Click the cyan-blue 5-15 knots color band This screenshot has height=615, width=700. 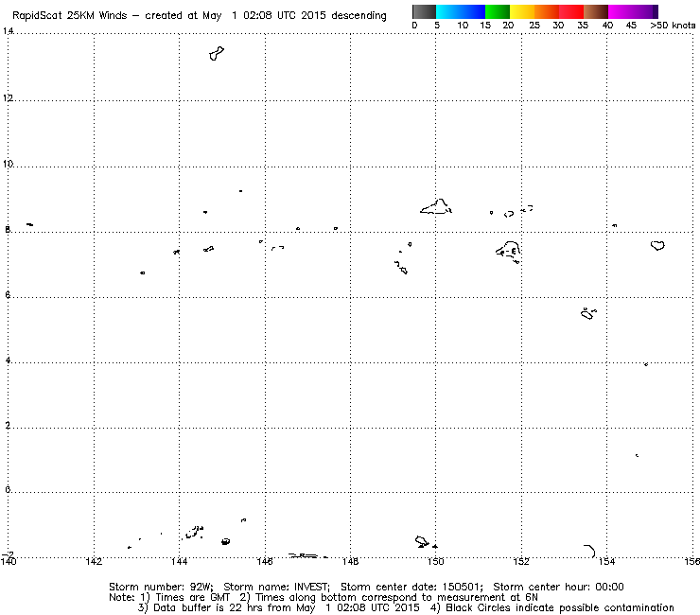(x=461, y=11)
